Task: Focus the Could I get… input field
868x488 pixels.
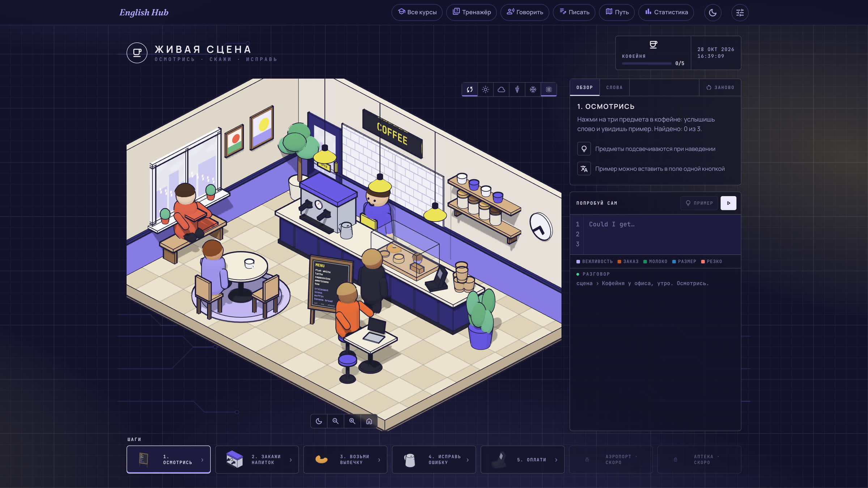Action: [x=662, y=234]
